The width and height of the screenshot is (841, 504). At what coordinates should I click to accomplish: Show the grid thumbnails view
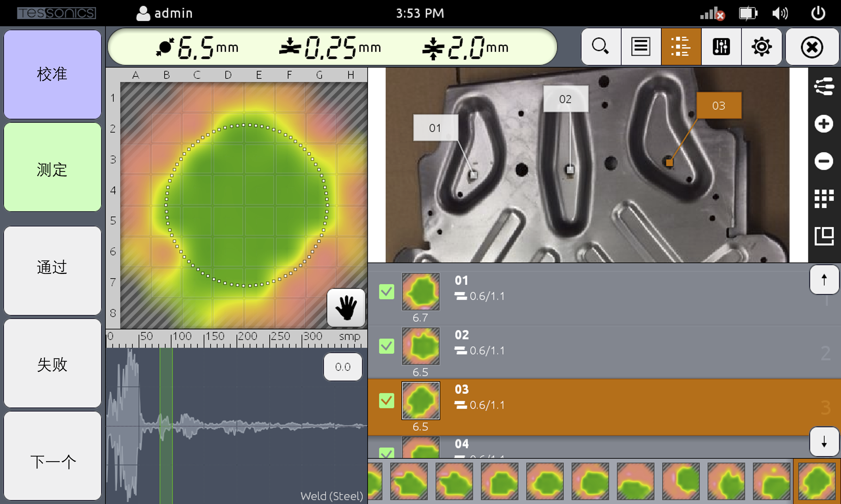[x=823, y=198]
